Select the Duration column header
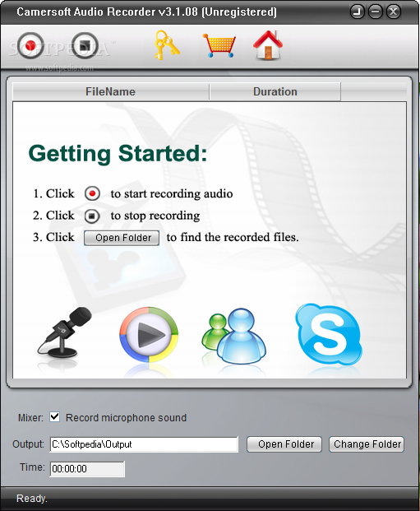The width and height of the screenshot is (420, 511). (275, 91)
